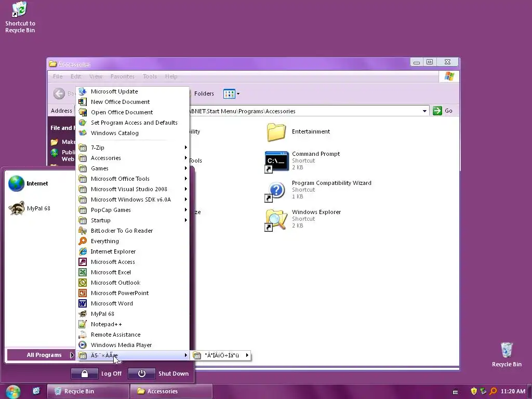
Task: Open Program Compatibility Wizard shortcut
Action: pos(317,190)
